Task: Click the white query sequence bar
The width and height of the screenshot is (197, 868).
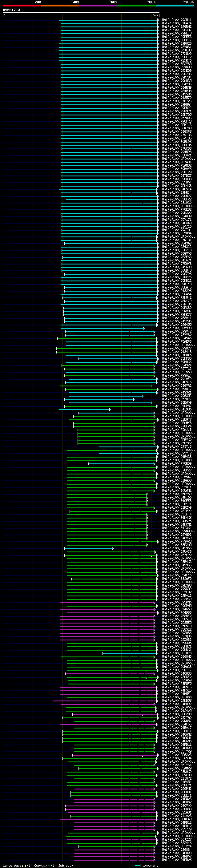Action: coord(81,13)
